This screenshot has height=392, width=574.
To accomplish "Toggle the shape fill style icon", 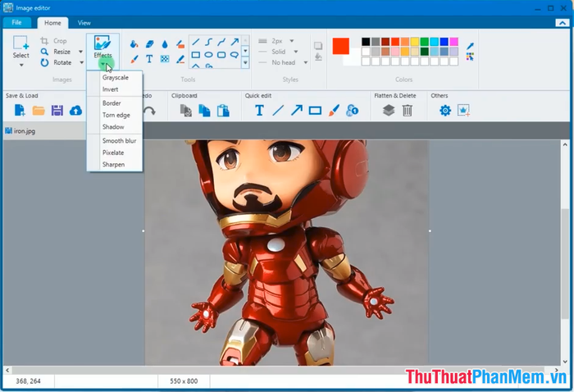I will point(318,57).
